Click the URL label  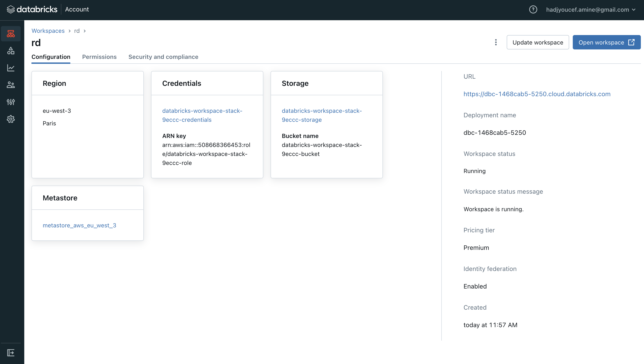469,76
